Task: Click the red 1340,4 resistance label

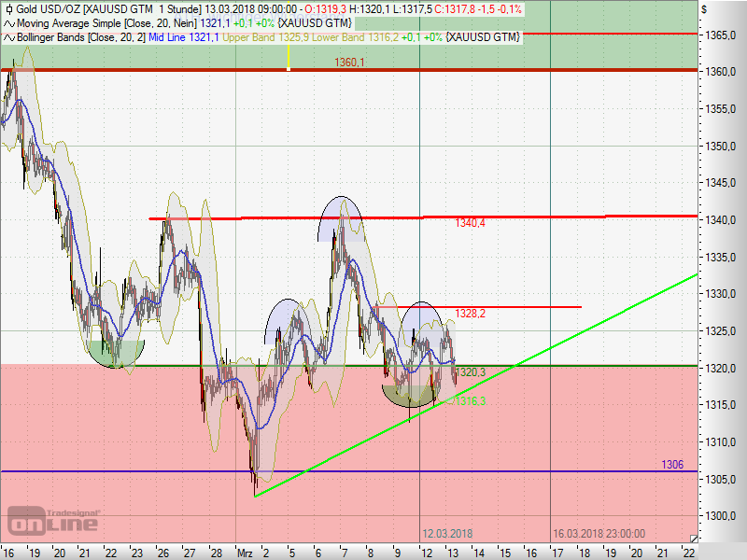Action: coord(470,224)
